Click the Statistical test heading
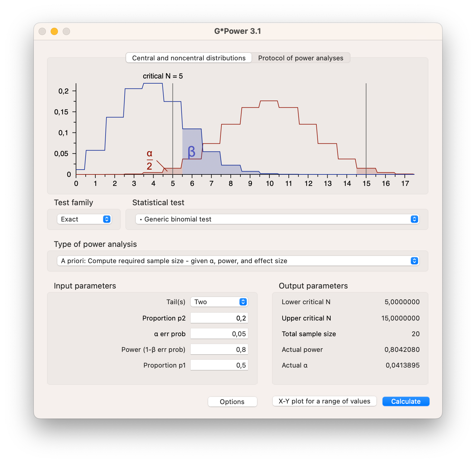Viewport: 476px width, 459px height. click(158, 202)
